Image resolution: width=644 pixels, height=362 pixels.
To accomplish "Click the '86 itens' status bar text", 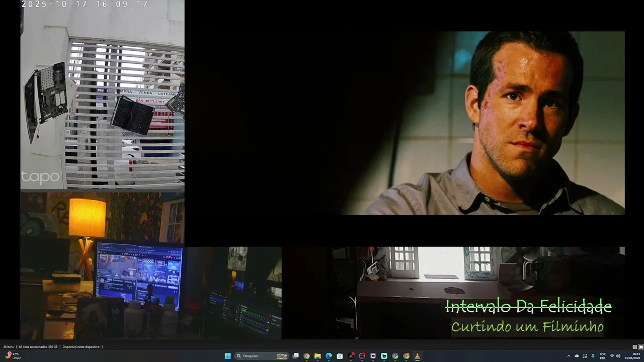I will coord(9,347).
